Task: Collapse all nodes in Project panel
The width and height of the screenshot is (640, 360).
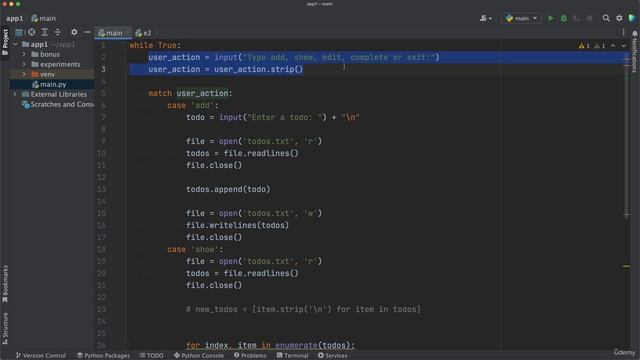Action: pos(58,32)
